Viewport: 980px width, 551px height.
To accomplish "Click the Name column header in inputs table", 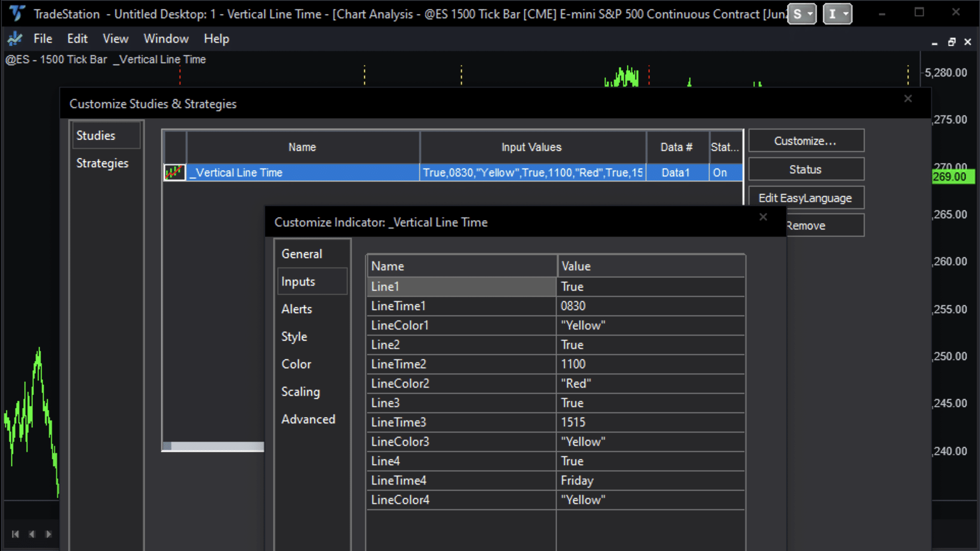I will point(461,266).
